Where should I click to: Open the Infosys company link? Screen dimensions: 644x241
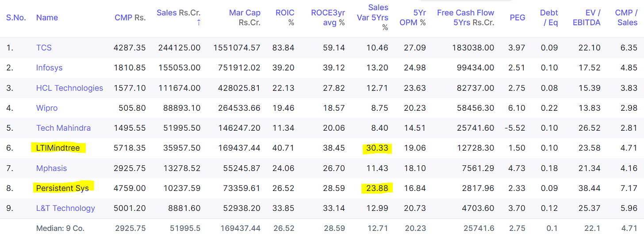(x=49, y=68)
